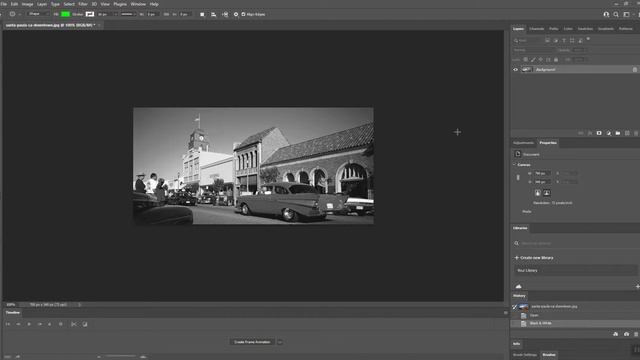This screenshot has height=360, width=640.
Task: Click the Libraries cloud sync icon
Action: coord(518,287)
